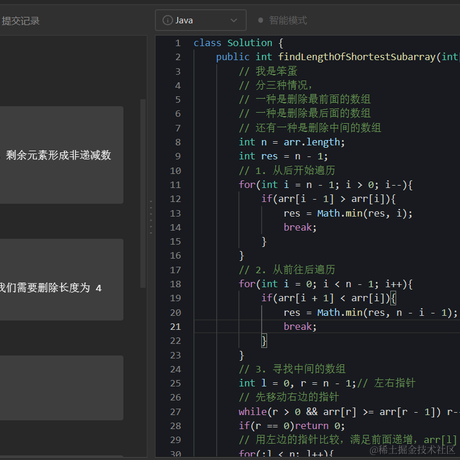
Task: Click the comment '// 先移动右边的指针'
Action: pyautogui.click(x=289, y=397)
